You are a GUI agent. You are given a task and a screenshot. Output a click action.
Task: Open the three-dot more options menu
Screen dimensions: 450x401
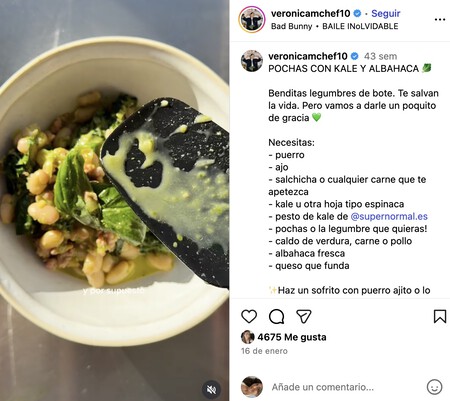pos(440,19)
